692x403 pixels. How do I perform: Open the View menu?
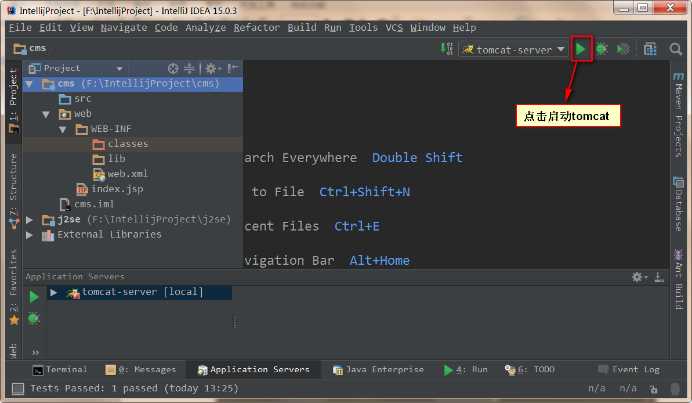coord(81,27)
